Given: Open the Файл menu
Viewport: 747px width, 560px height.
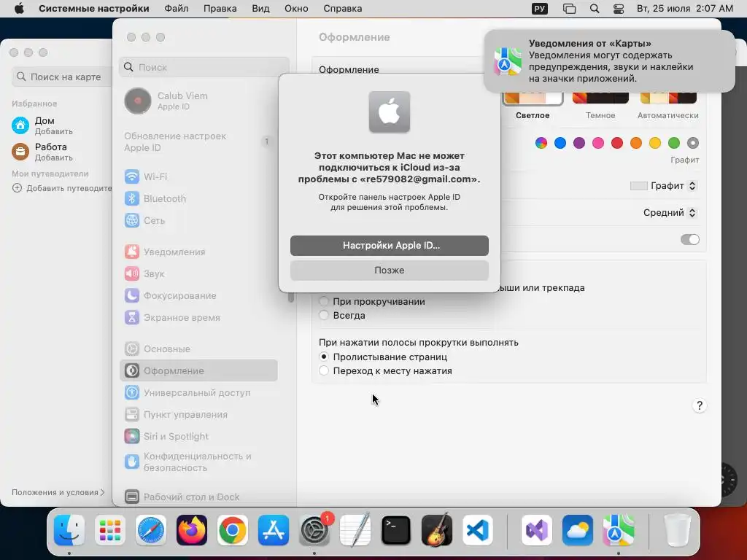Looking at the screenshot, I should [177, 9].
